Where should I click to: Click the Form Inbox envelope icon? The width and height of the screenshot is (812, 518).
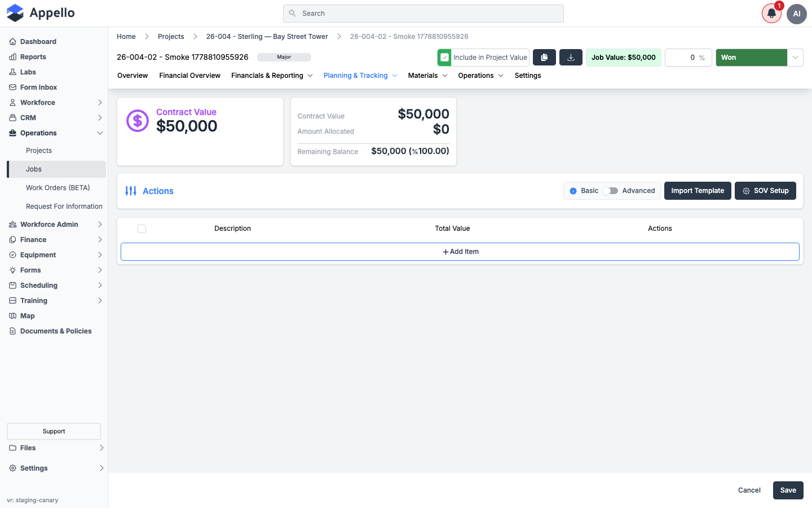[12, 87]
